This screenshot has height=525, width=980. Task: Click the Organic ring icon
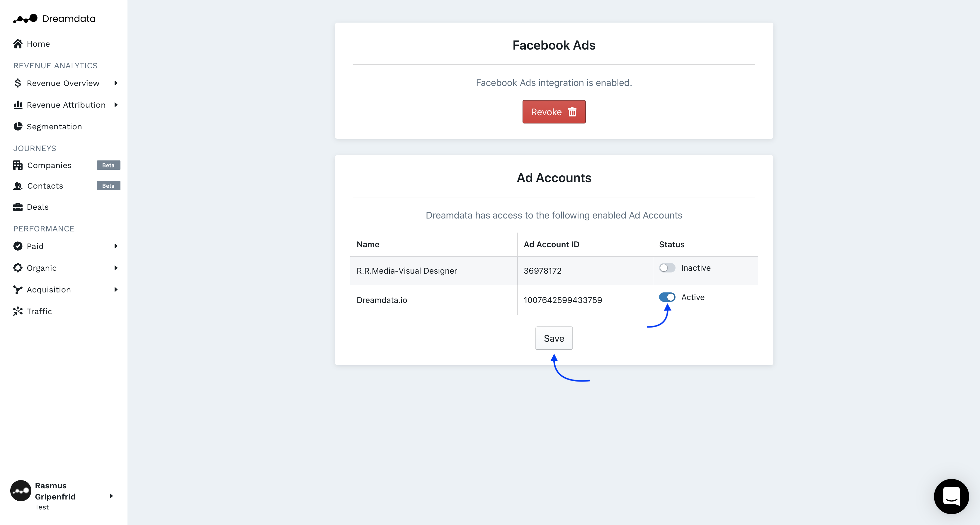tap(18, 268)
